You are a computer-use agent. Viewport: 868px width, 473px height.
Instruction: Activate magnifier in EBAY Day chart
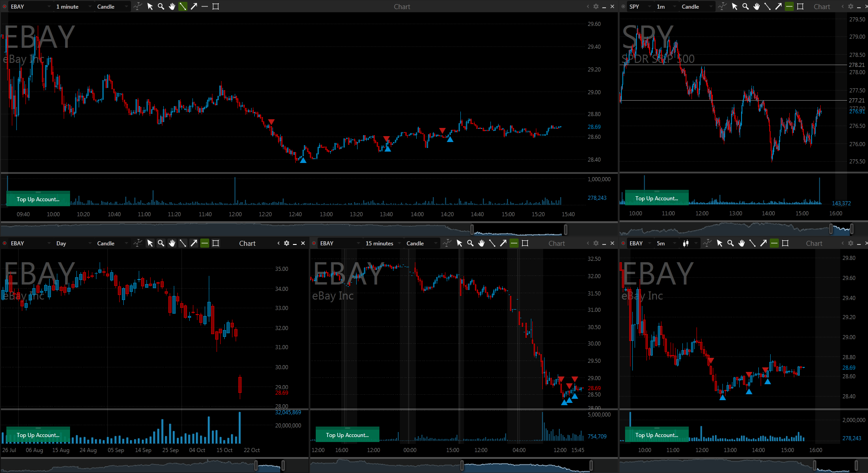[x=161, y=243]
